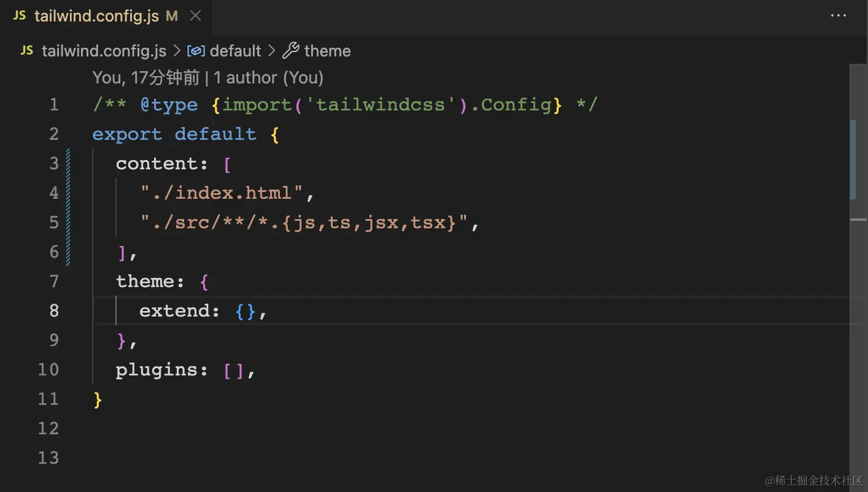
Task: Click the "./index.html" string
Action: [222, 193]
